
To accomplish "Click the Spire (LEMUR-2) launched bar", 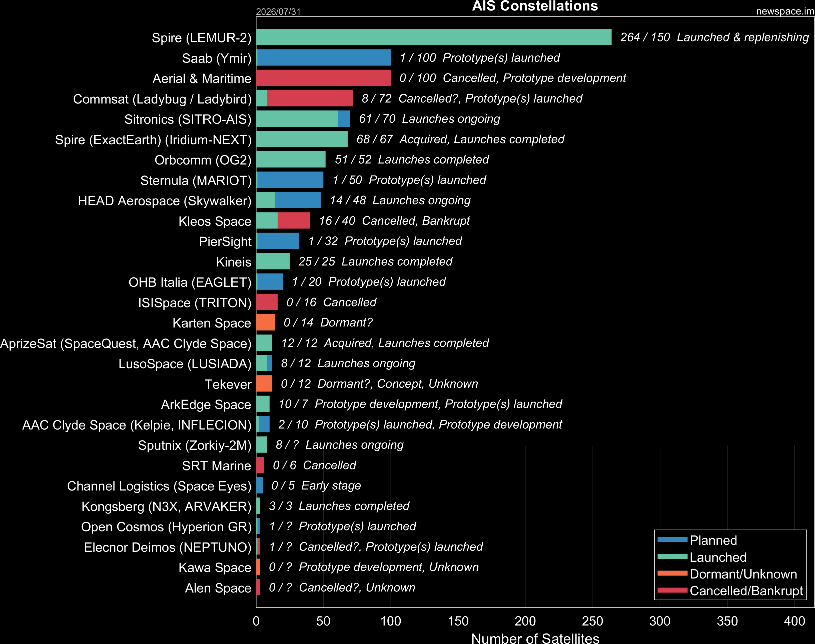I will (x=434, y=37).
